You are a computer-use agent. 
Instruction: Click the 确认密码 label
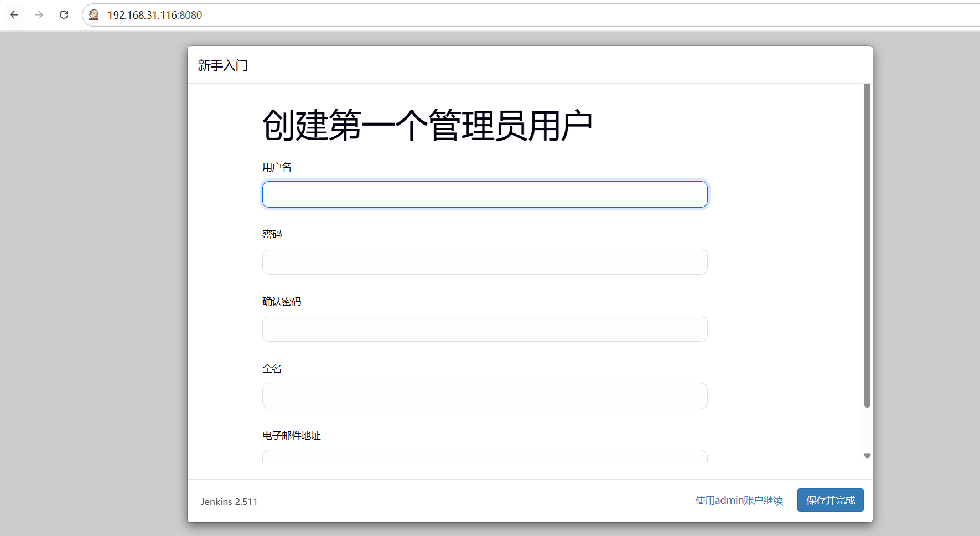coord(282,301)
